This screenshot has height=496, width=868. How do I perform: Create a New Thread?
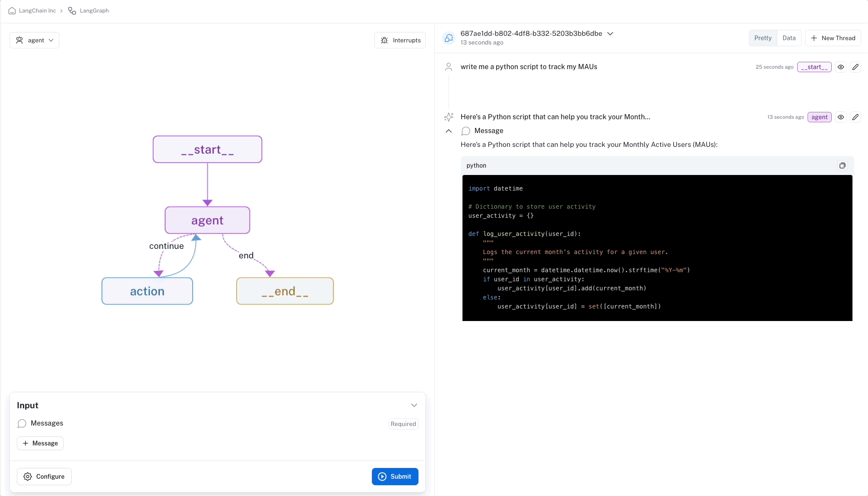pyautogui.click(x=833, y=38)
